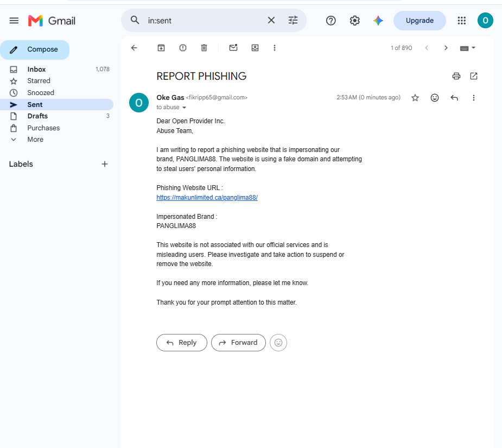Image resolution: width=502 pixels, height=448 pixels.
Task: Click the Compose button
Action: [x=35, y=49]
